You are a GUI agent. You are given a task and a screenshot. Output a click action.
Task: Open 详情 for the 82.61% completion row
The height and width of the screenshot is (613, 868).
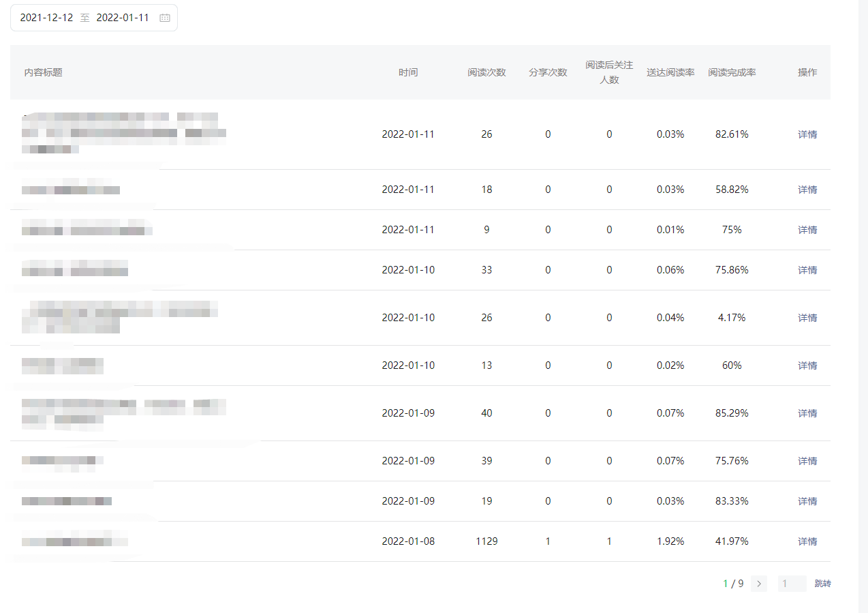tap(807, 134)
